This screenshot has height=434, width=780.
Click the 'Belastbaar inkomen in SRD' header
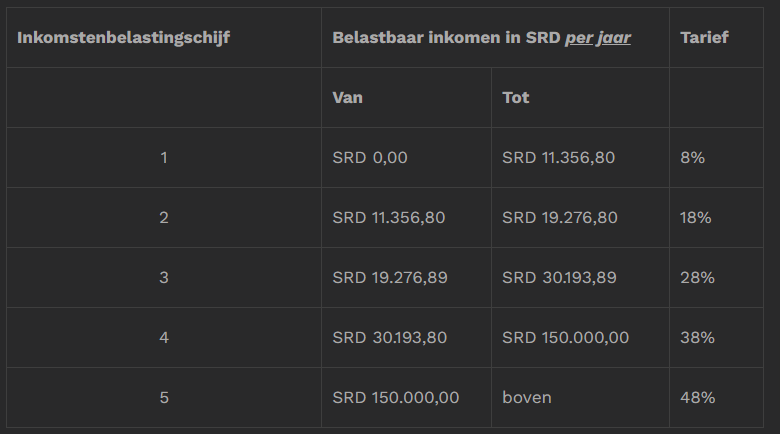coord(447,38)
